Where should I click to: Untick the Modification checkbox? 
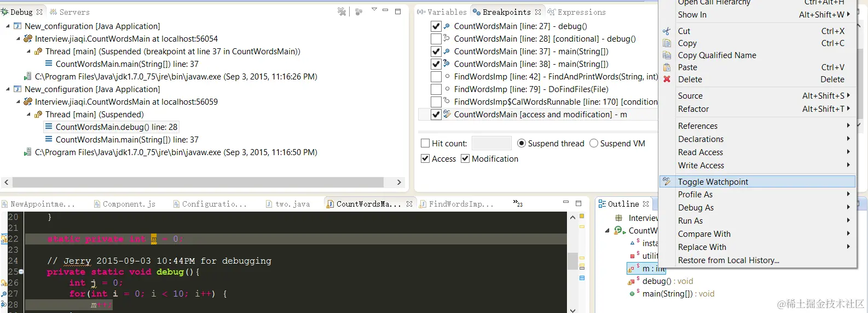coord(465,159)
